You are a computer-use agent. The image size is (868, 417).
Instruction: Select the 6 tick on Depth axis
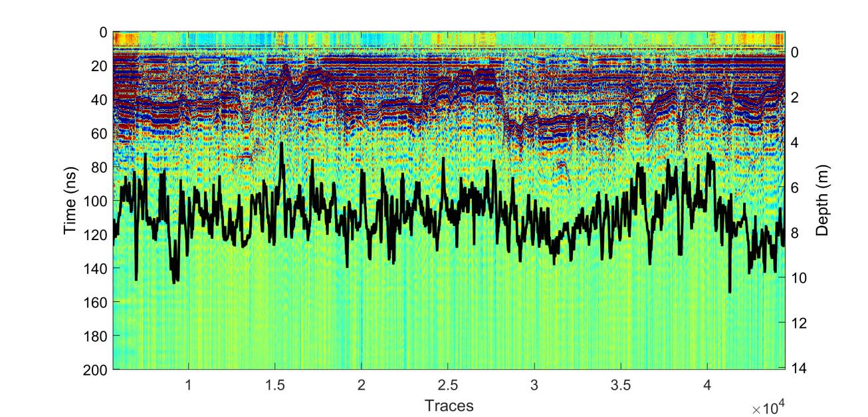click(796, 188)
